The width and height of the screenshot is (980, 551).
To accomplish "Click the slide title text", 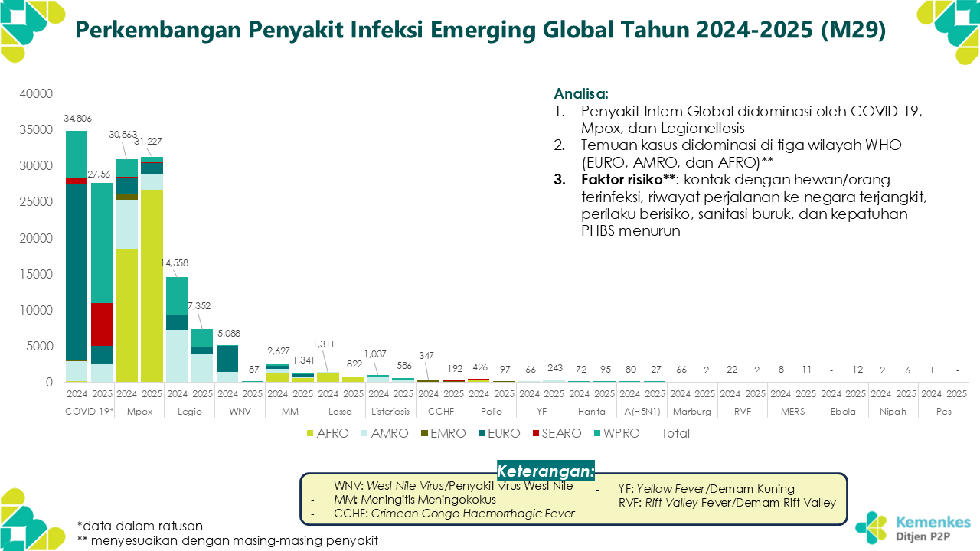I will pos(480,29).
